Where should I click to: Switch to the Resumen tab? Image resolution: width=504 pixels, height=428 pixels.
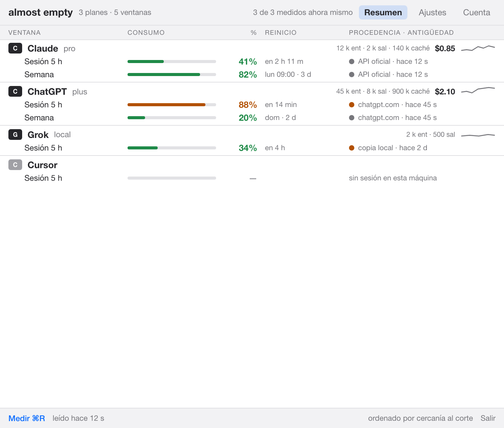coord(383,12)
